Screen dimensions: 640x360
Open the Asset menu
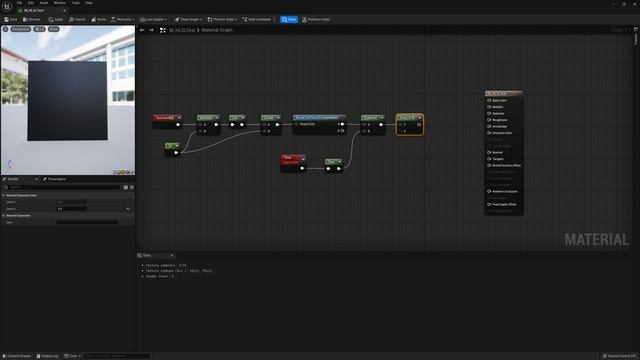(x=43, y=3)
